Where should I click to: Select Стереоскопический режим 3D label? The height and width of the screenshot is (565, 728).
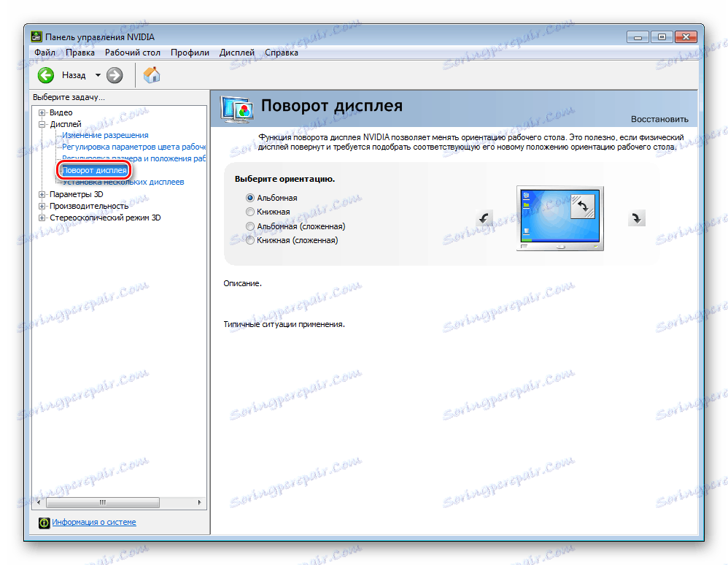click(105, 218)
